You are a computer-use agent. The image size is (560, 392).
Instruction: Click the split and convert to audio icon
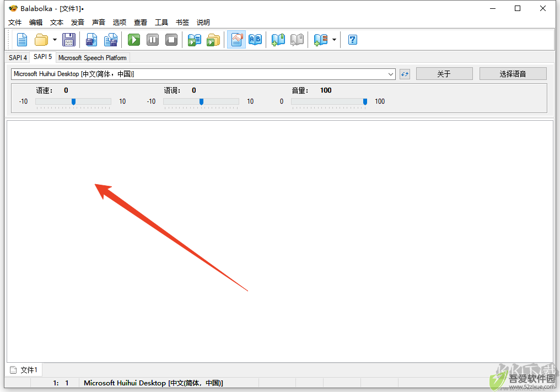pyautogui.click(x=111, y=40)
